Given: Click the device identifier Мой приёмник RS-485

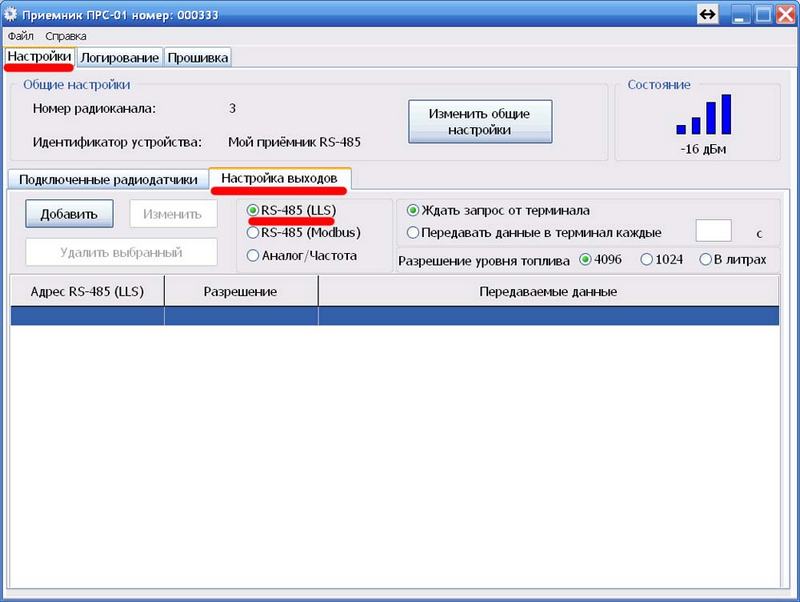Looking at the screenshot, I should pyautogui.click(x=294, y=142).
